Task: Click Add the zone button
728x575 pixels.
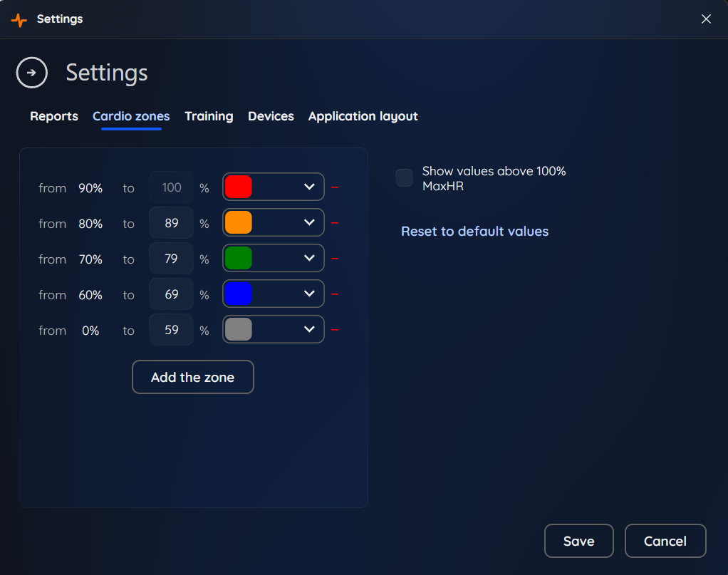Action: [192, 377]
